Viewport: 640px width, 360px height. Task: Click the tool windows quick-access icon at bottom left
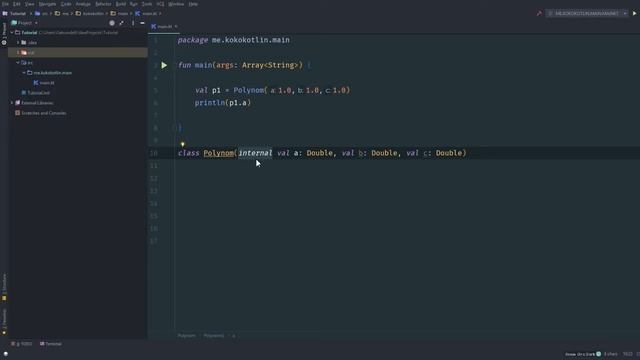point(6,354)
